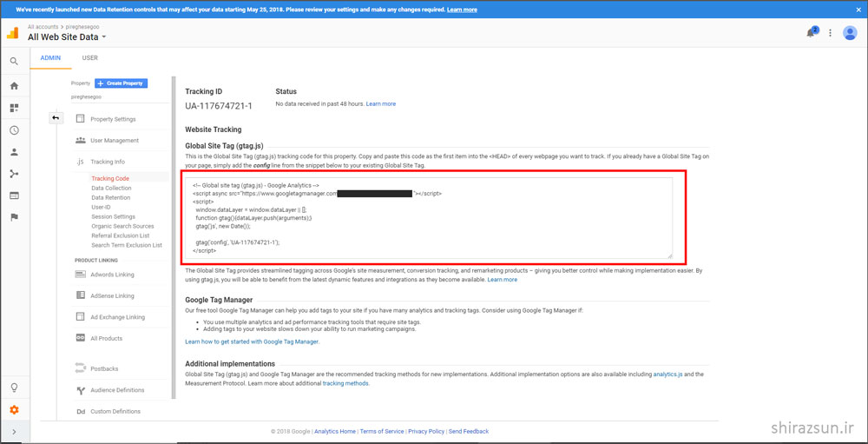Click the Audience Definitions icon
The height and width of the screenshot is (444, 868).
click(80, 390)
